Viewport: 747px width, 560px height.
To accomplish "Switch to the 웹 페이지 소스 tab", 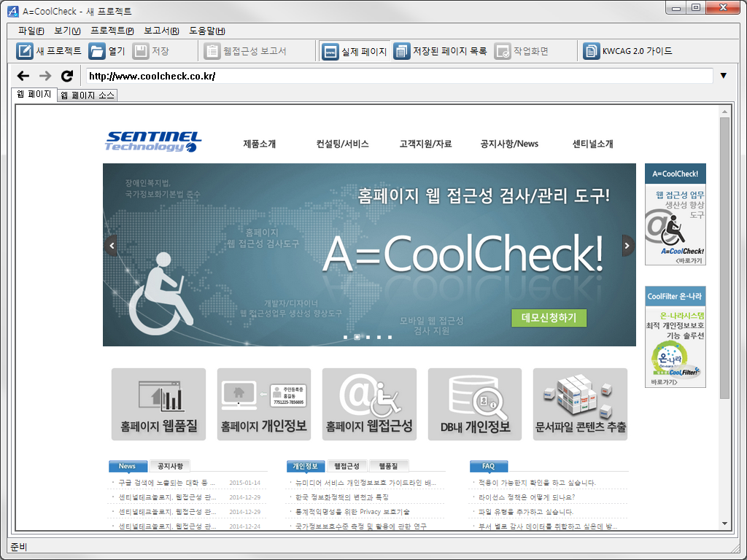I will pyautogui.click(x=88, y=96).
